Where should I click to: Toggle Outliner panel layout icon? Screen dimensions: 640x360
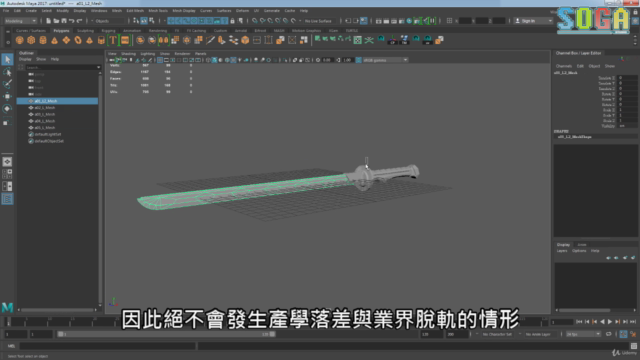(x=7, y=199)
